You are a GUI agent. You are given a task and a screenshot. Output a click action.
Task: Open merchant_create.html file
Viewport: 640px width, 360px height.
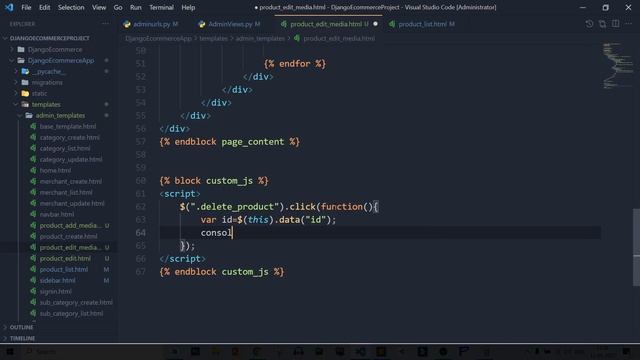tap(71, 182)
